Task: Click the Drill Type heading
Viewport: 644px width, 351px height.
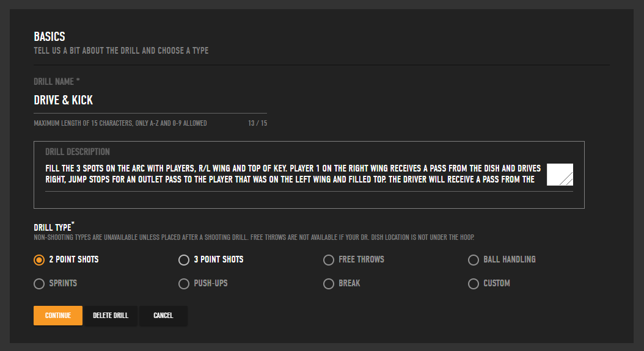Action: click(54, 227)
